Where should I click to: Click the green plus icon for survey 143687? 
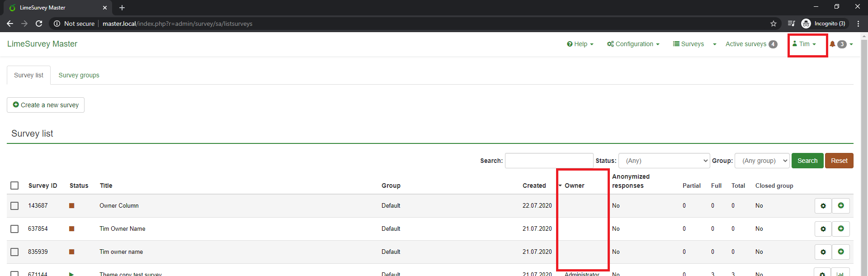tap(841, 206)
